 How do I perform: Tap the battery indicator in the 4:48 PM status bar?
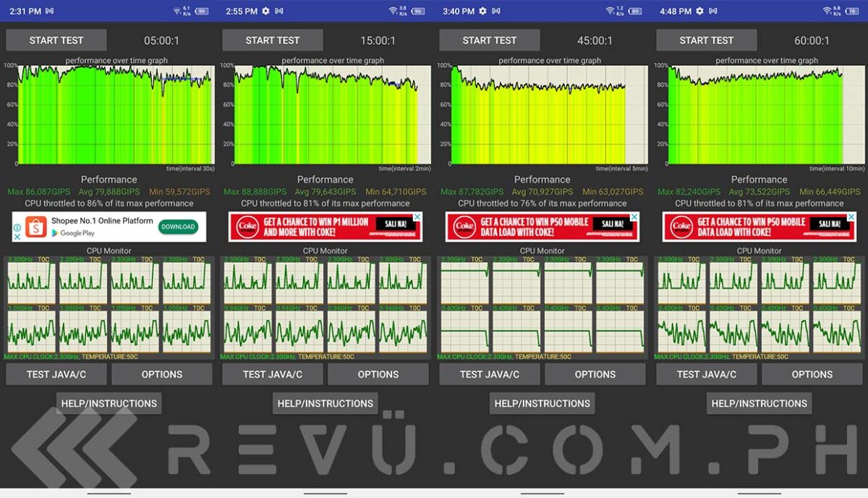pyautogui.click(x=853, y=12)
